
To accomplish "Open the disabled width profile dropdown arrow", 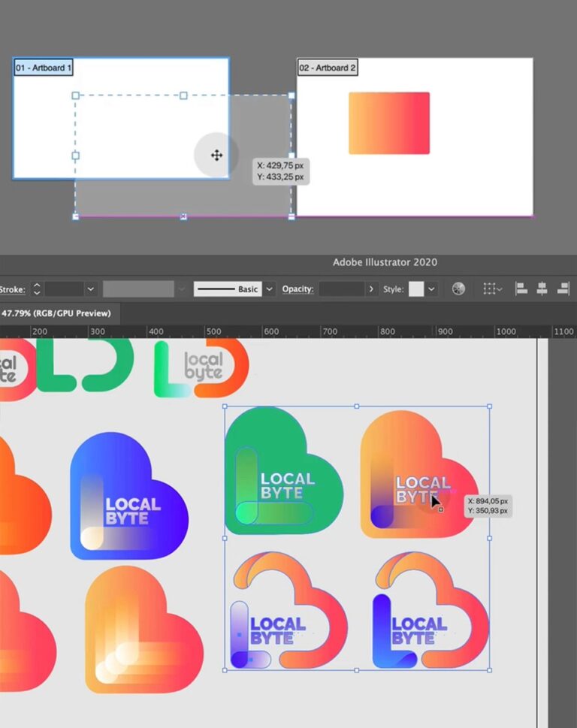I will pos(182,288).
